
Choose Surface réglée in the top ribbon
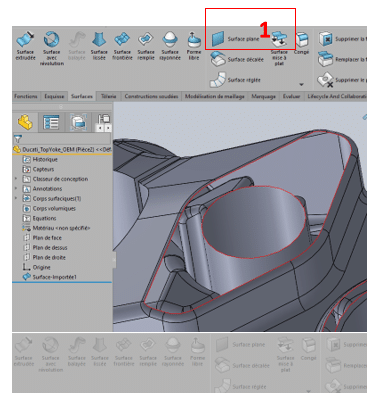pyautogui.click(x=235, y=80)
